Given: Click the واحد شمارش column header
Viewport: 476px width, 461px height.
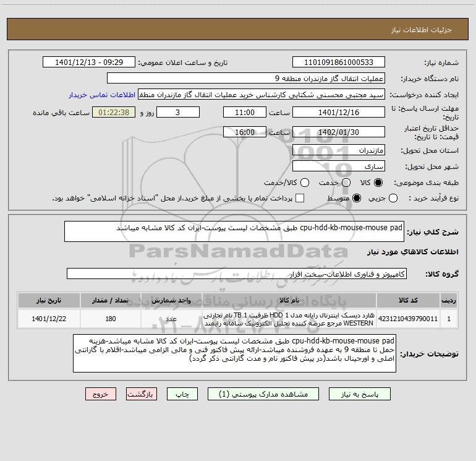Looking at the screenshot, I should 171,300.
